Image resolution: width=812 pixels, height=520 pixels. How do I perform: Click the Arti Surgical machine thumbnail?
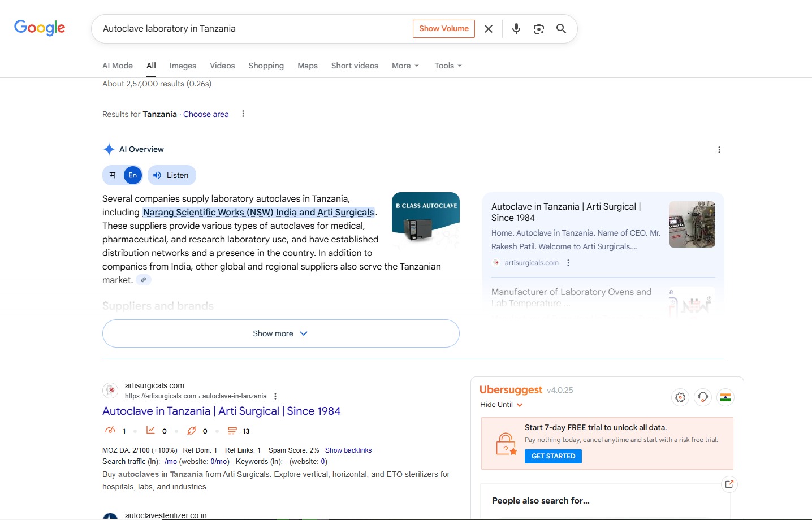tap(692, 224)
